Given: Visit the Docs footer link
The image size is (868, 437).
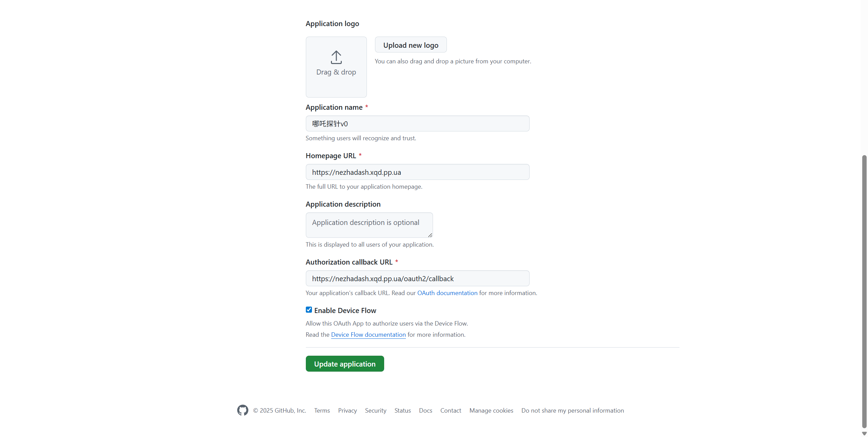Looking at the screenshot, I should [425, 411].
